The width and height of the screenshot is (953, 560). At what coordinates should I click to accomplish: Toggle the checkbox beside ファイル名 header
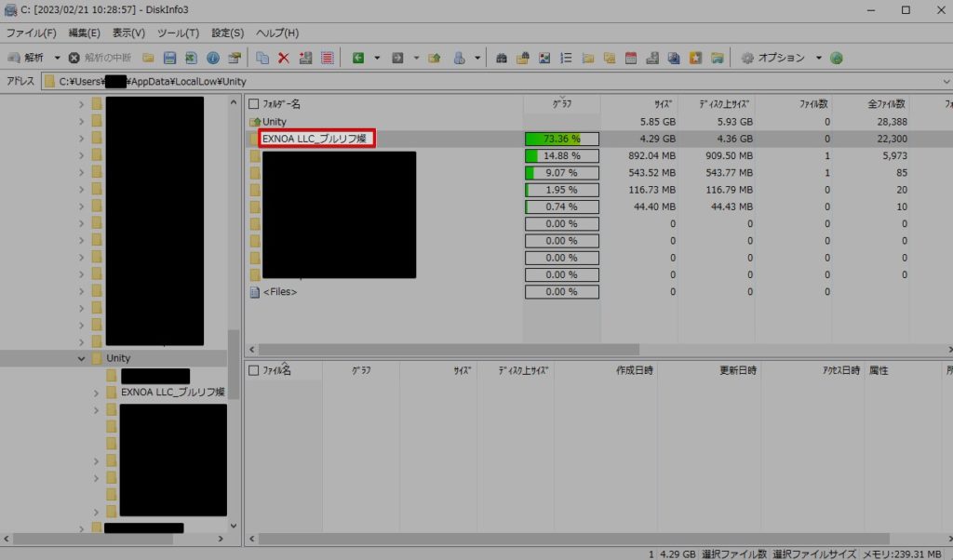[x=253, y=370]
